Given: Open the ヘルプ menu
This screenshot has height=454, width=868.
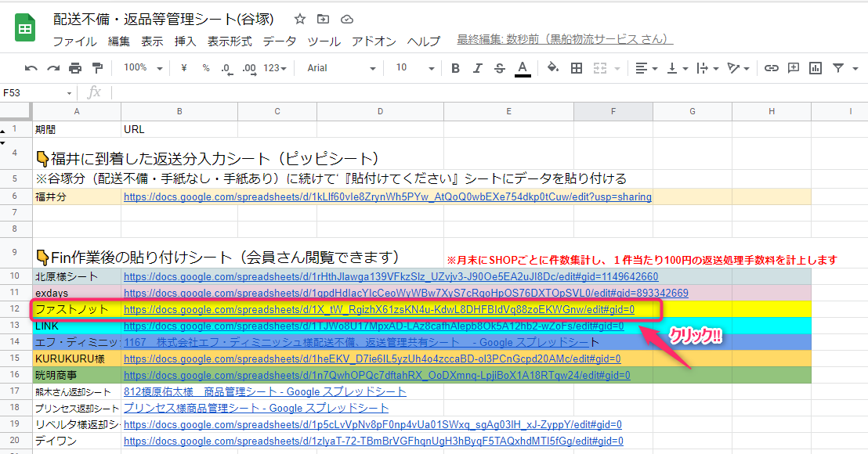Looking at the screenshot, I should pos(424,41).
